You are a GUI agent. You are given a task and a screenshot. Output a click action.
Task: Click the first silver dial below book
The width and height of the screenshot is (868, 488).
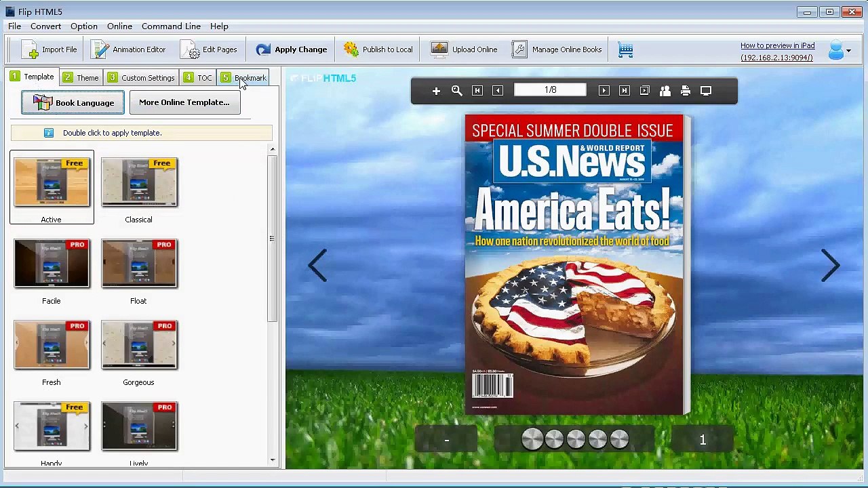(532, 439)
